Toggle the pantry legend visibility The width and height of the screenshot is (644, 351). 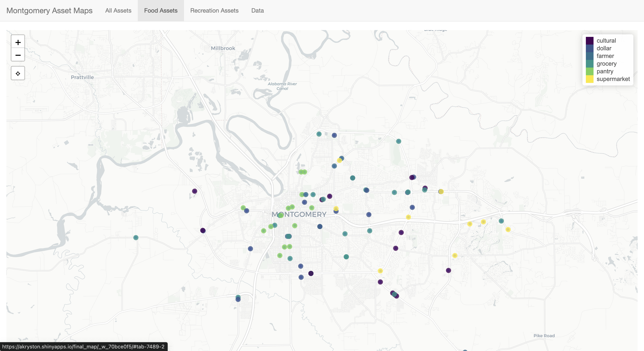pyautogui.click(x=604, y=71)
